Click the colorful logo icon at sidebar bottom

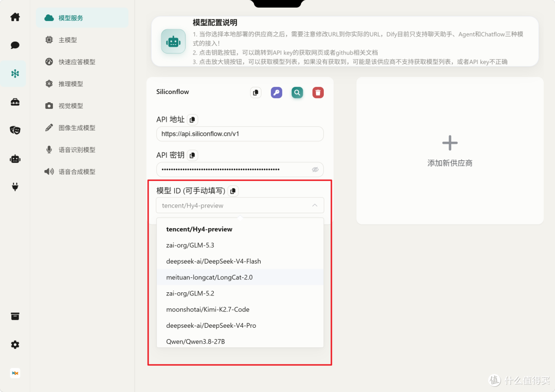click(15, 373)
